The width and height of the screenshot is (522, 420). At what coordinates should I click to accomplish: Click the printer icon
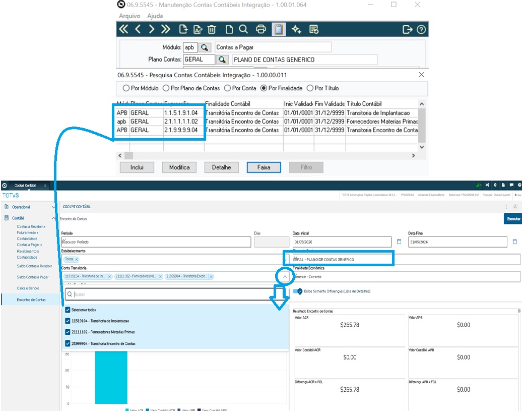pos(261,29)
